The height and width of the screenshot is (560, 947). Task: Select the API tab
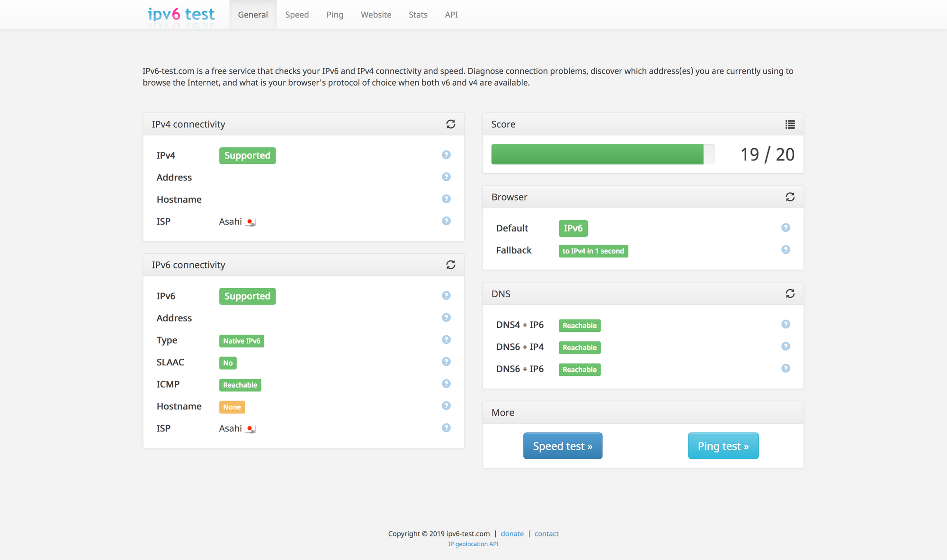tap(451, 14)
